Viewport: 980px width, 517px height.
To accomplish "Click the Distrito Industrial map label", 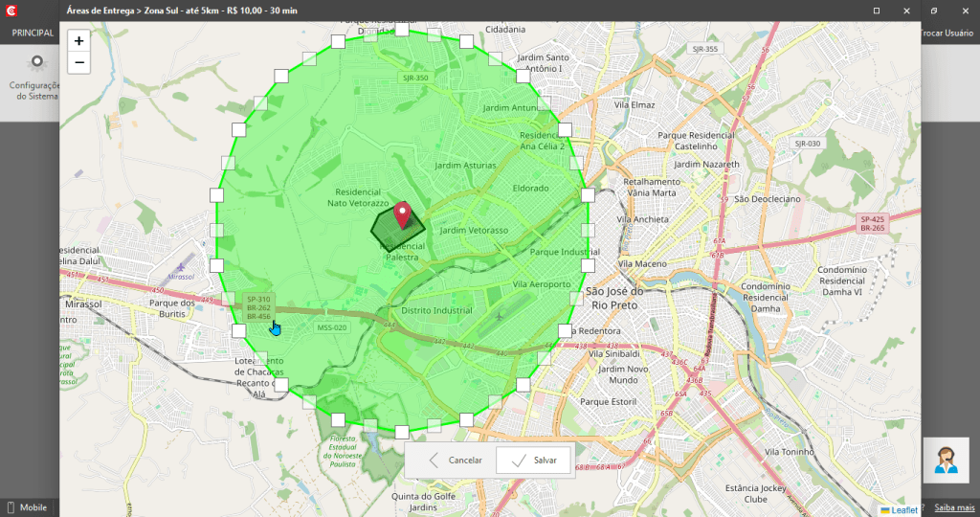I will point(436,311).
